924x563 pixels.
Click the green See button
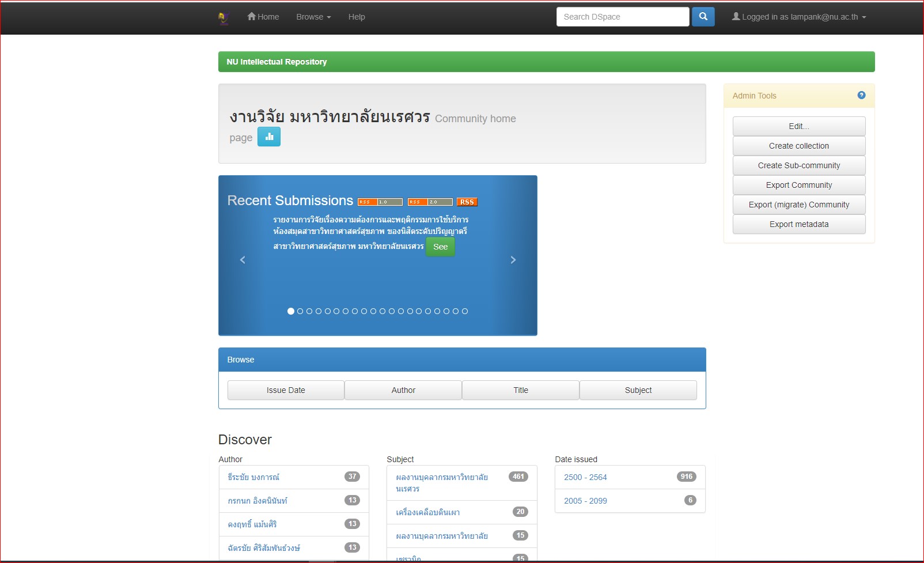[x=441, y=247]
